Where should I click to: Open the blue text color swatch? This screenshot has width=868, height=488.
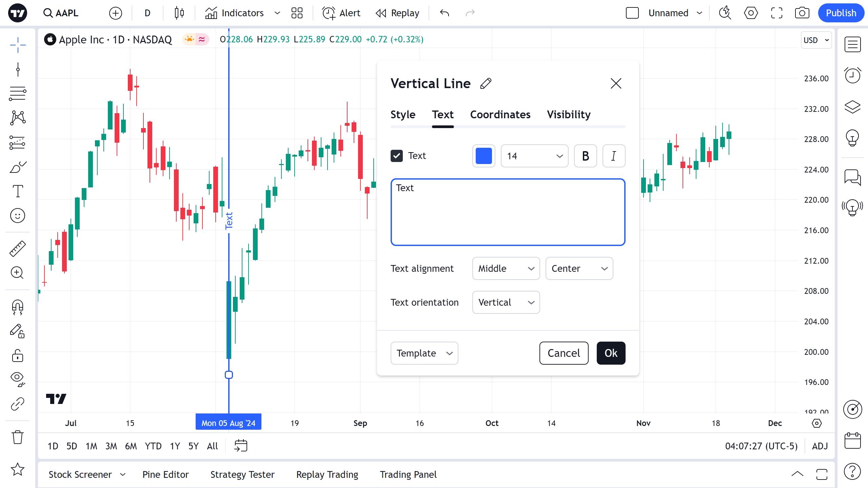(484, 156)
